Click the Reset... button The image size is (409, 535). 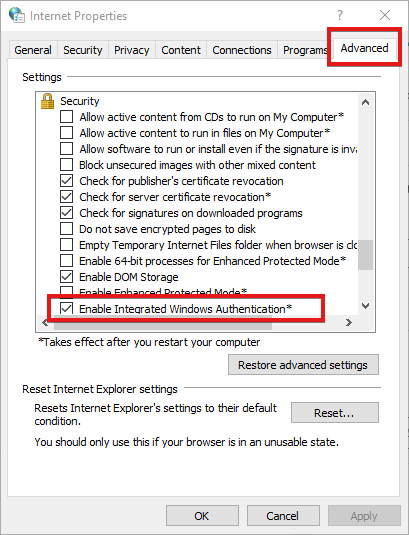335,413
